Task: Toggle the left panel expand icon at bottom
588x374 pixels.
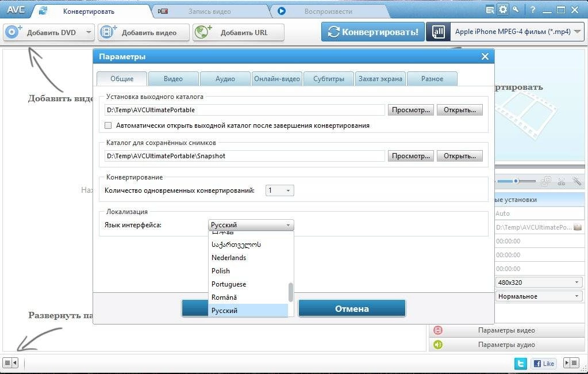Action: coord(10,362)
